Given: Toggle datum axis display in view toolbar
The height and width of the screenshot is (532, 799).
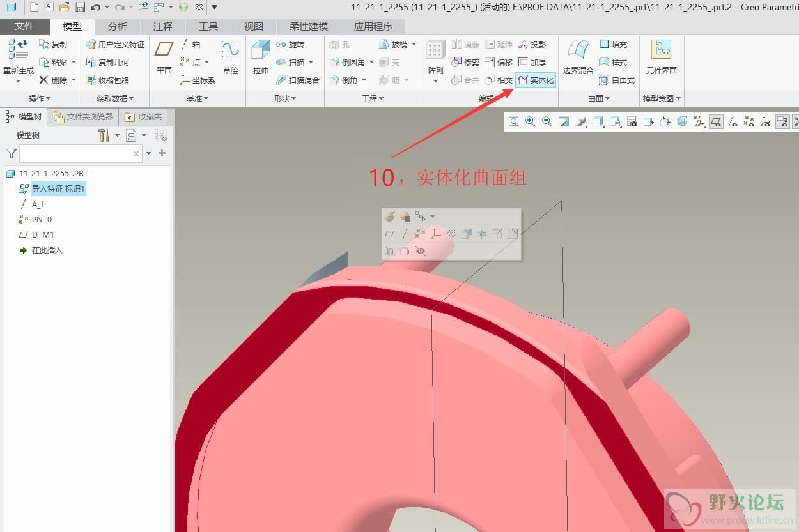Looking at the screenshot, I should pos(733,121).
